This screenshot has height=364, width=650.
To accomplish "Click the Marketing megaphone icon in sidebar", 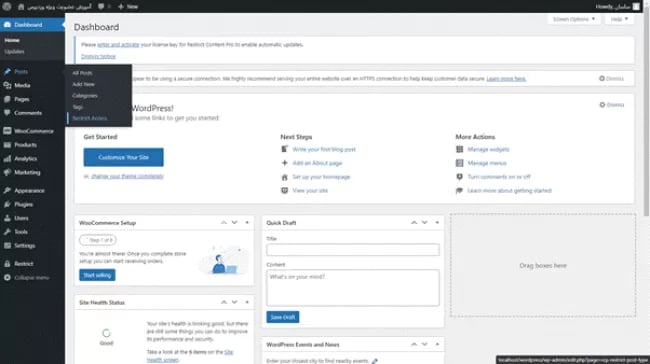I will 7,172.
